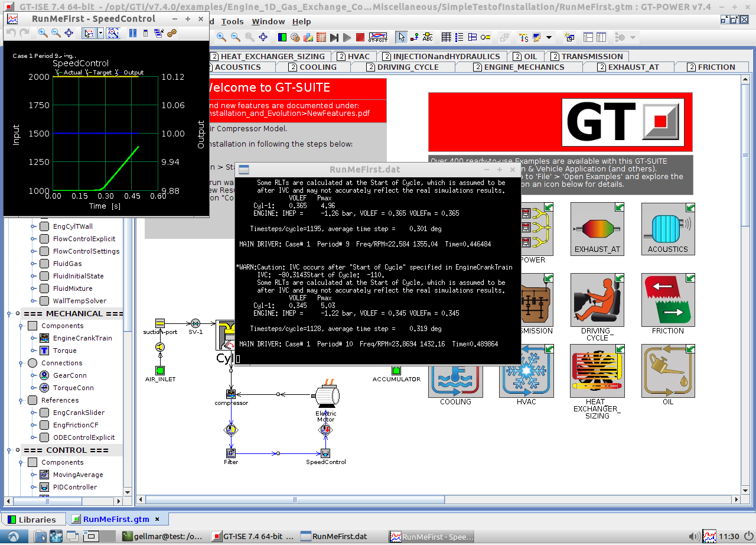The height and width of the screenshot is (545, 756).
Task: Switch to gellmar@test terminal in taskbar
Action: pos(162,537)
